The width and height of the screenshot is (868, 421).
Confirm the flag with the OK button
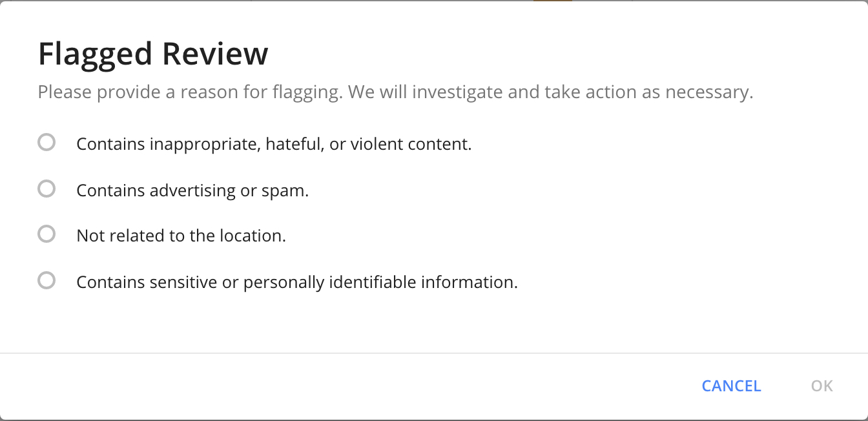822,386
